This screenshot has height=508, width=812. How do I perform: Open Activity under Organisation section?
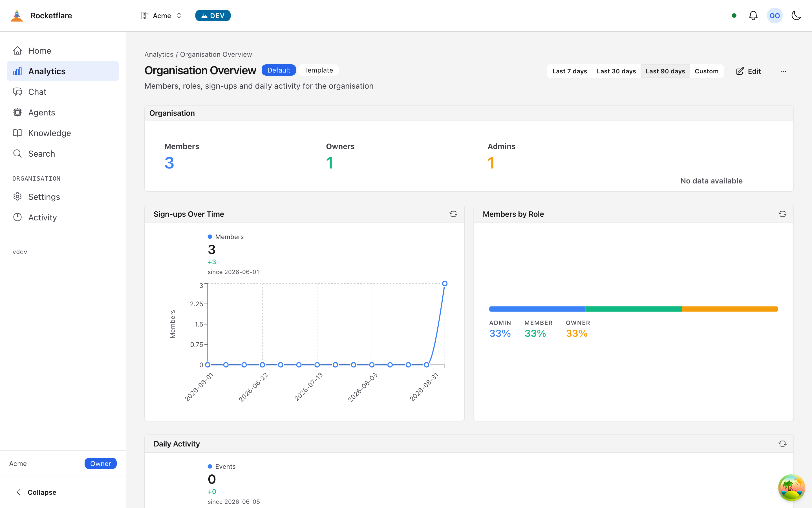[63, 217]
